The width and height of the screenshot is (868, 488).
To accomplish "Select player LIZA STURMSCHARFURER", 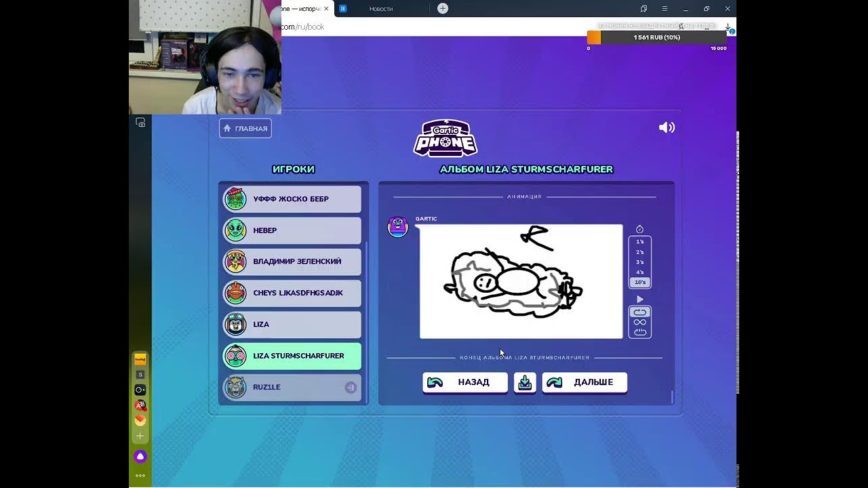I will point(292,356).
